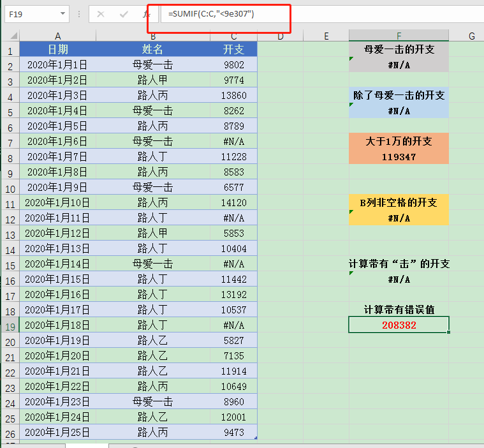Viewport: 484px width, 448px height.
Task: Click date cell 2020年1月18日
Action: tap(58, 325)
